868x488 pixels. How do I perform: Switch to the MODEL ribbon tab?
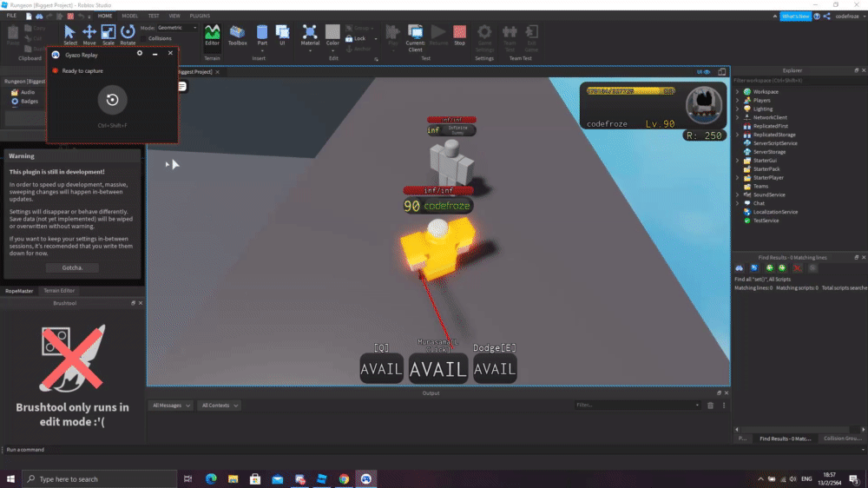click(x=129, y=16)
